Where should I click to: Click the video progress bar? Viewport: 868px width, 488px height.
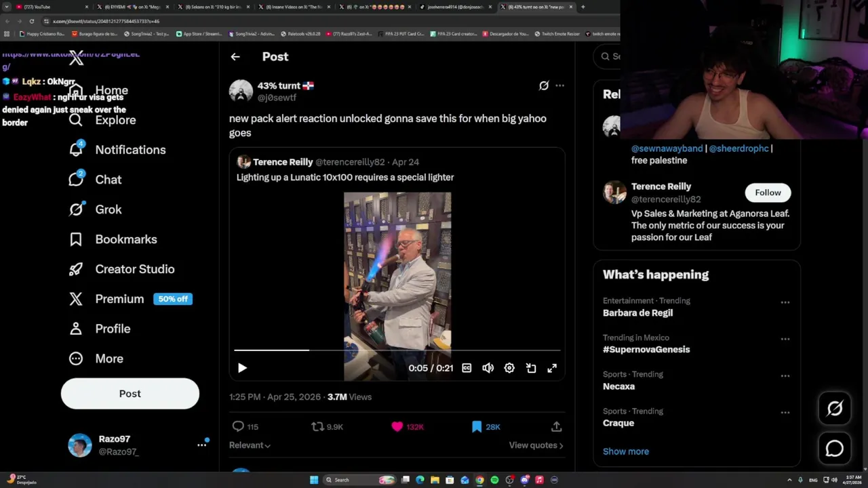[397, 350]
